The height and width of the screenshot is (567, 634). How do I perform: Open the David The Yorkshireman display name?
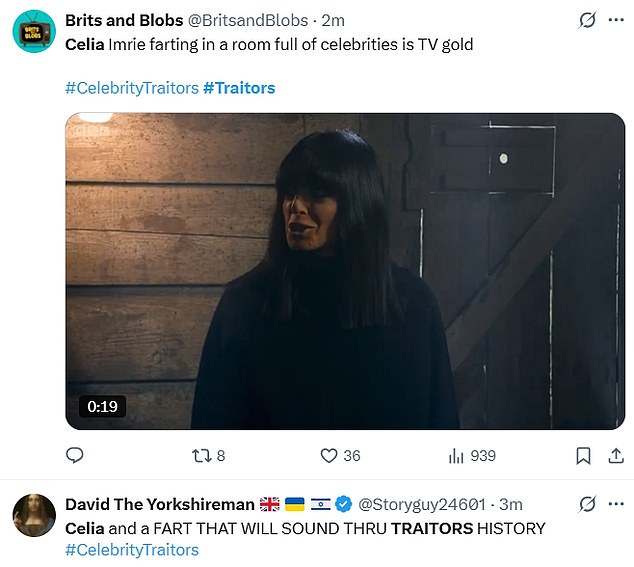[x=159, y=504]
